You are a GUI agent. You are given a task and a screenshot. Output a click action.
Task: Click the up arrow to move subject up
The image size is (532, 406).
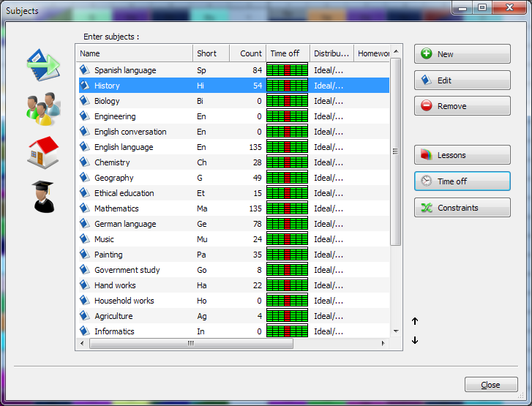[415, 321]
